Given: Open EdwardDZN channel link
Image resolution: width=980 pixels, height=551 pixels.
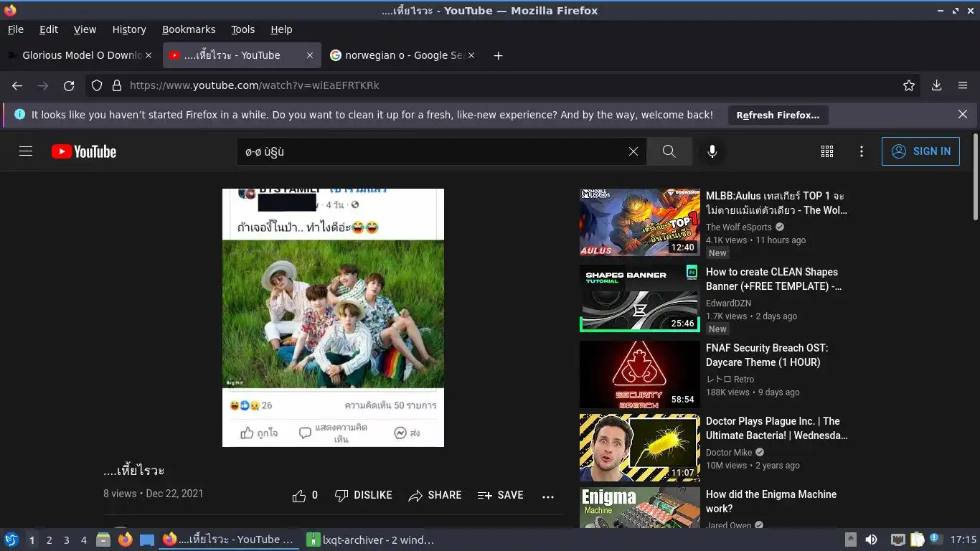Looking at the screenshot, I should tap(728, 303).
